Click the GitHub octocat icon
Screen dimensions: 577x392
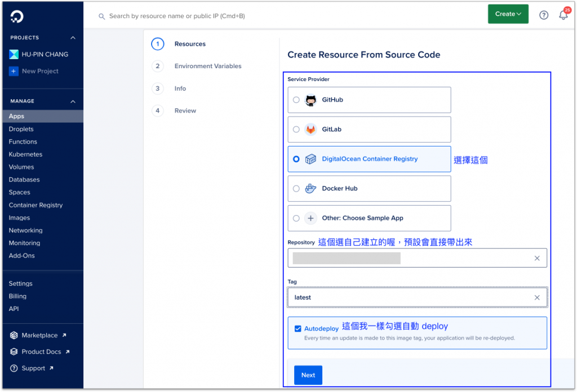point(310,100)
